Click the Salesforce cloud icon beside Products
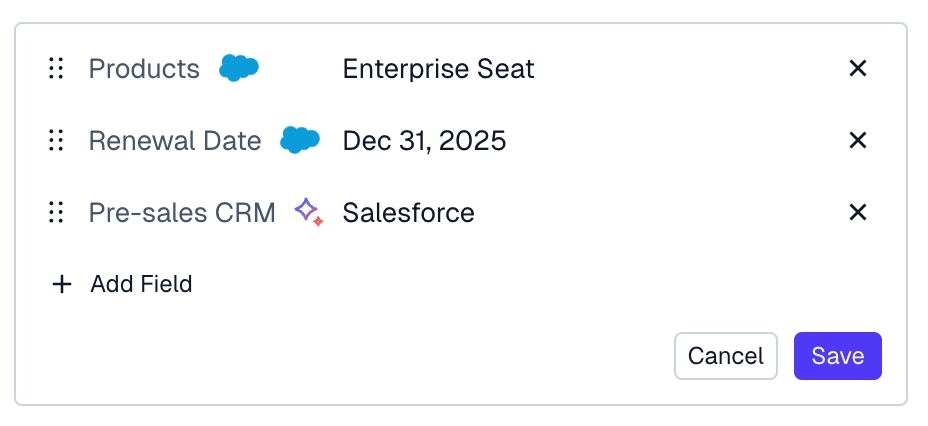The width and height of the screenshot is (928, 426). click(x=239, y=68)
